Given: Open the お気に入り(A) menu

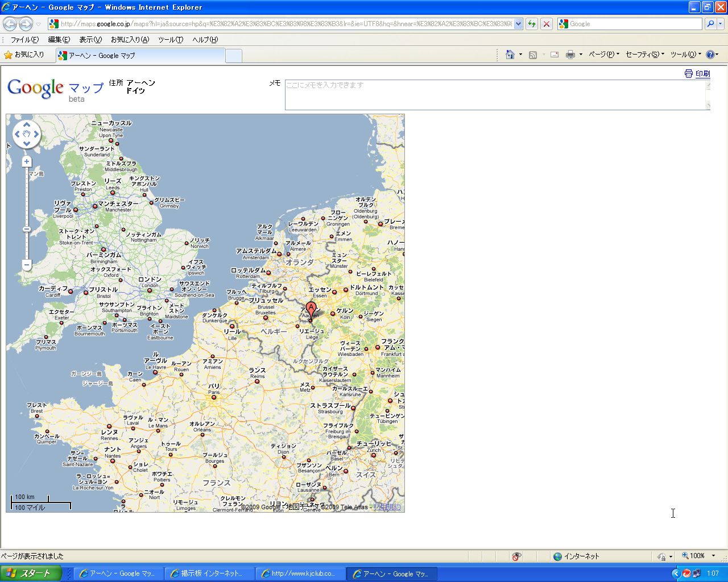Looking at the screenshot, I should pos(130,40).
